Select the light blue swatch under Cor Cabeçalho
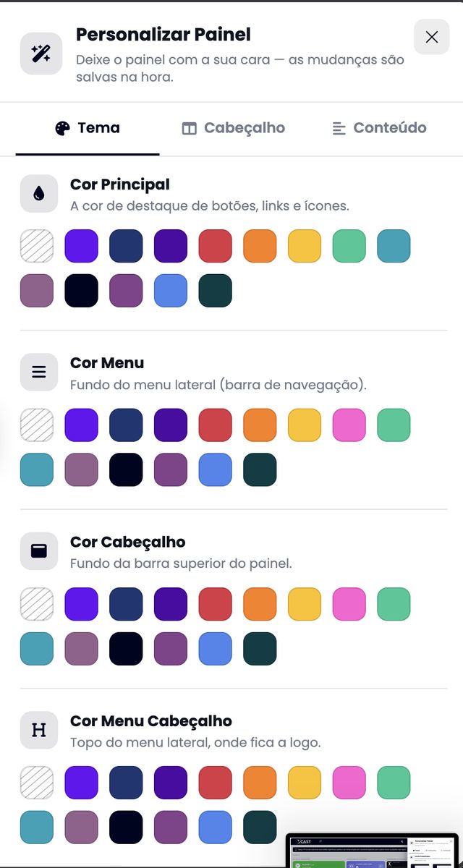Viewport: 463px width, 868px height. click(216, 649)
